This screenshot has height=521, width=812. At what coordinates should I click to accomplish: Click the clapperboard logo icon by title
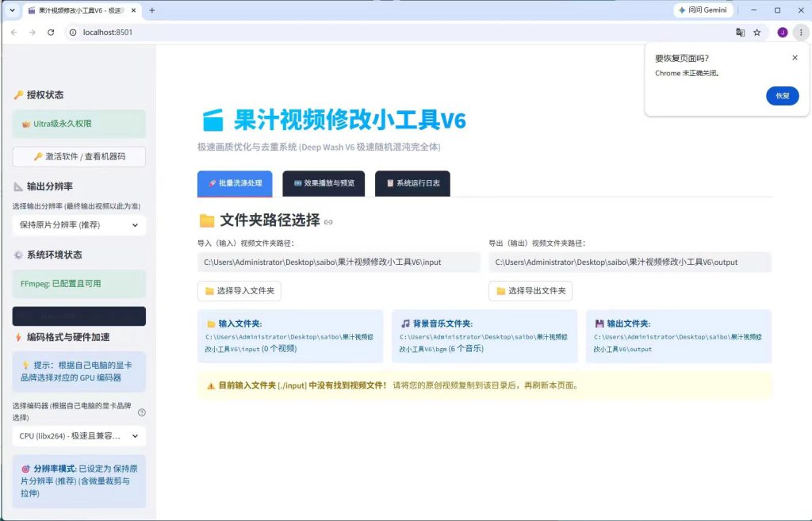[x=213, y=121]
